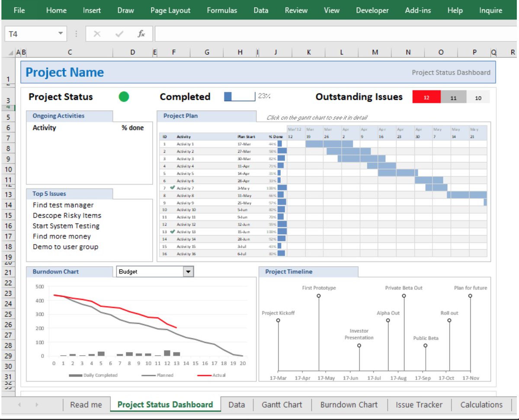Click the red Outstanding Issues counter showing 12

coord(426,97)
